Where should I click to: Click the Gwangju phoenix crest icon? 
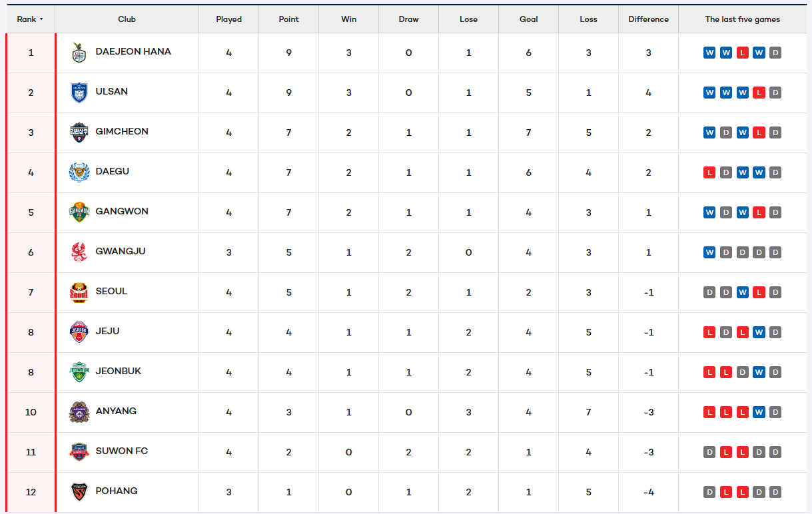[79, 252]
